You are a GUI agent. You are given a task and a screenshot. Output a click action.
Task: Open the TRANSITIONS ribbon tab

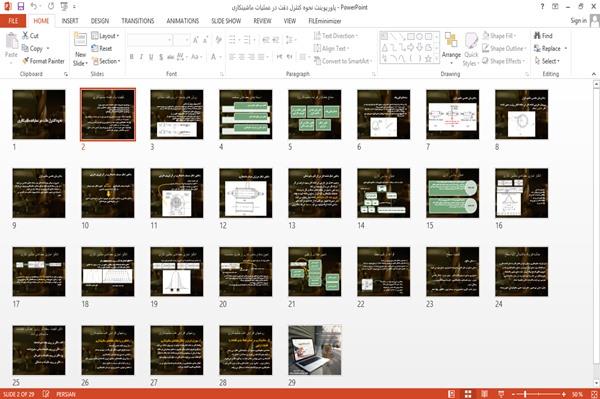click(x=138, y=21)
